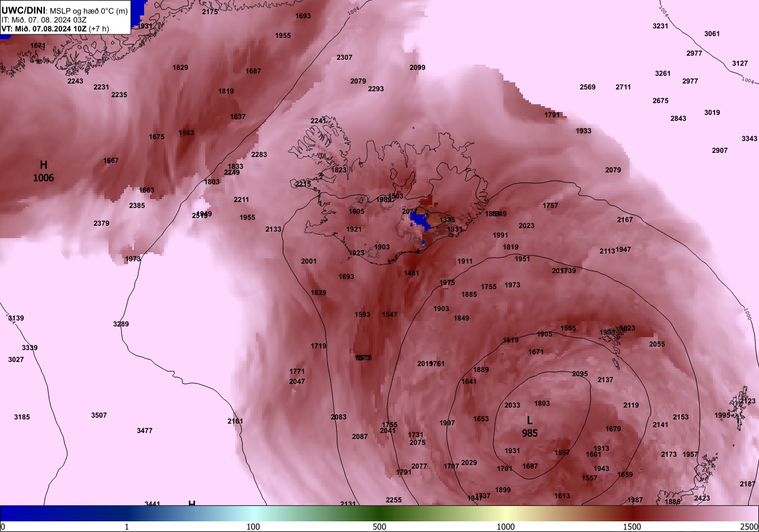The image size is (759, 532).
Task: Click the value 2001 west of Iceland
Action: point(309,261)
